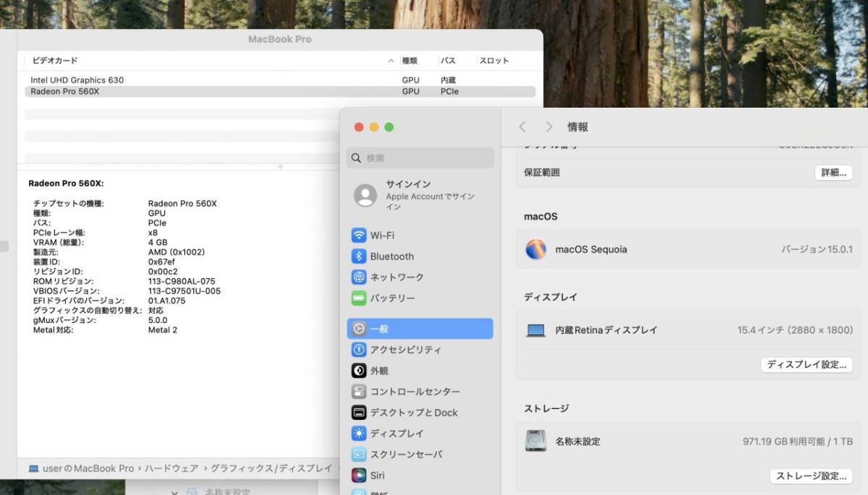Image resolution: width=868 pixels, height=495 pixels.
Task: Click the 971.19 GB利用可能 / 1 TB text
Action: (x=798, y=442)
